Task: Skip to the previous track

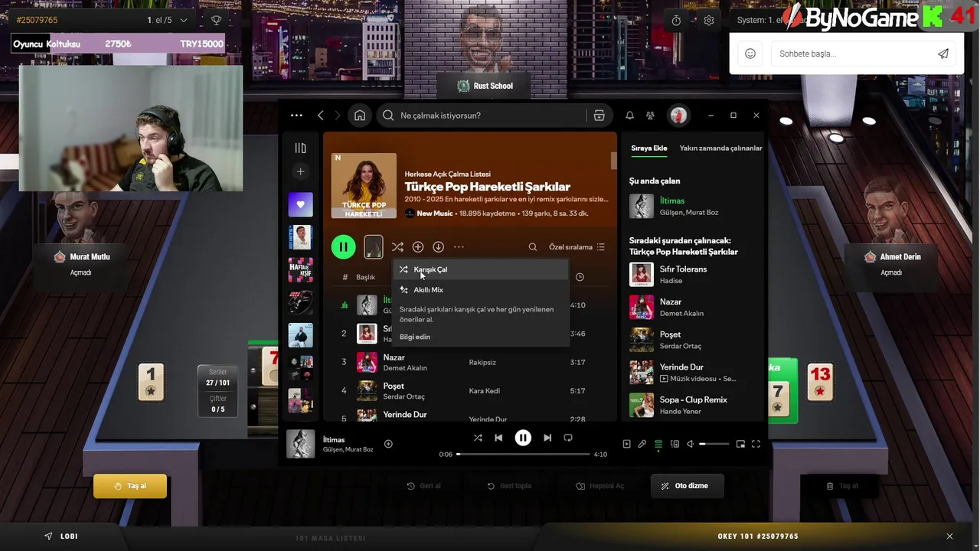Action: click(x=498, y=438)
